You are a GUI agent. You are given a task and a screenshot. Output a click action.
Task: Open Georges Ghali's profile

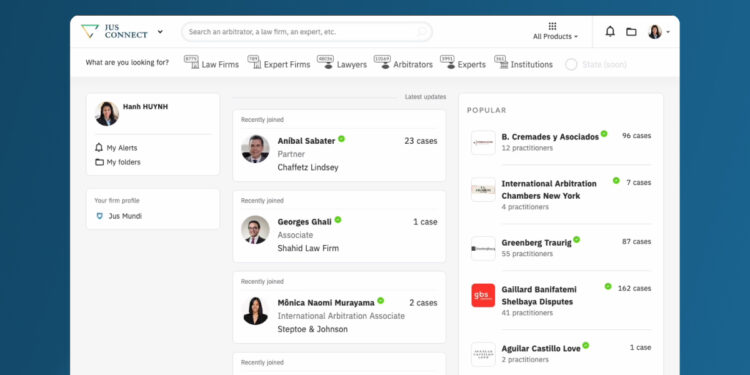pyautogui.click(x=304, y=221)
